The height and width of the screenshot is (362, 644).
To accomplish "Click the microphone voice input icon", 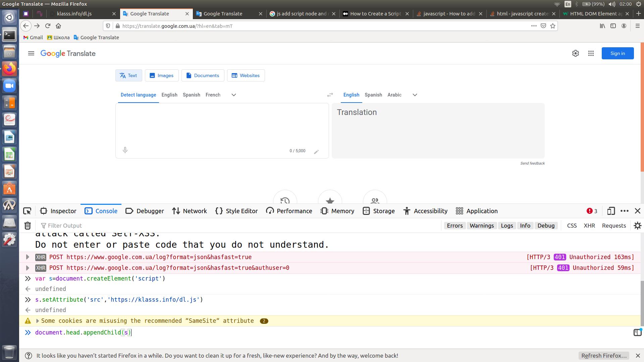I will pos(125,150).
